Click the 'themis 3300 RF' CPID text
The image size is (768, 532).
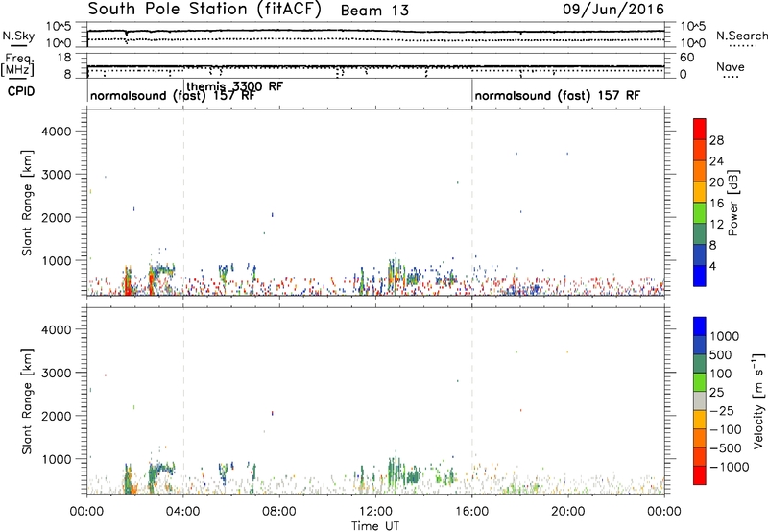[x=234, y=86]
